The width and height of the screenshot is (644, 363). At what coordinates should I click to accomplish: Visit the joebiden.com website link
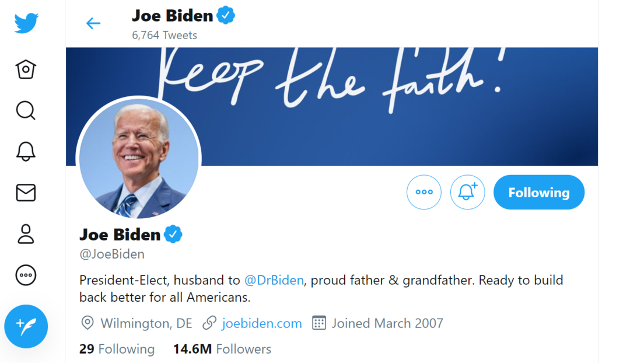(261, 323)
